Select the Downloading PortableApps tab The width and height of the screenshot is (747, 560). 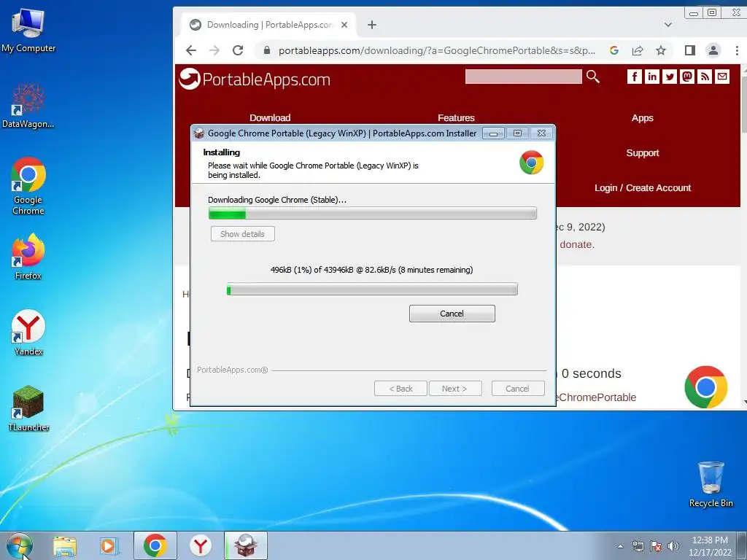(x=268, y=25)
